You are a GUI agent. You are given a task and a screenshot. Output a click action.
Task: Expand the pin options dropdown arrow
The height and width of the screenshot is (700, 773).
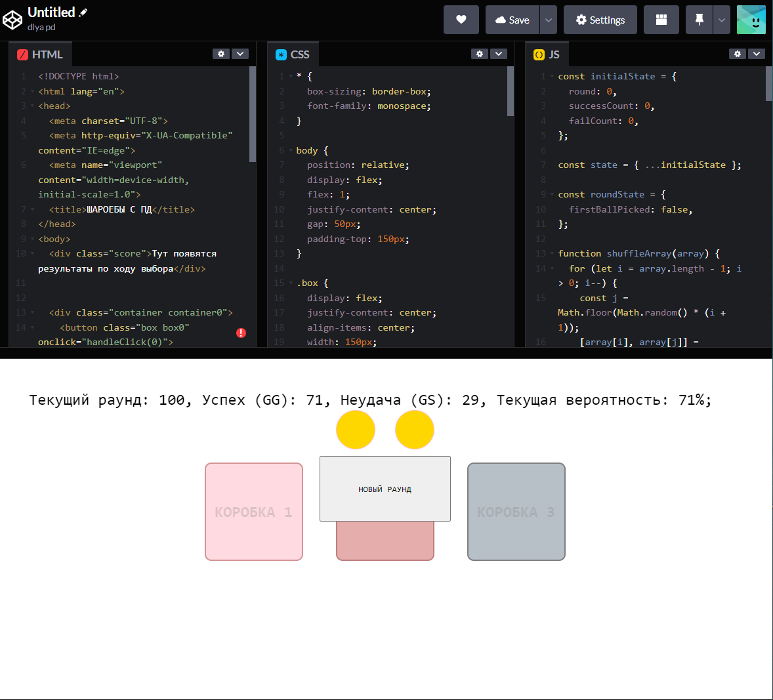(x=722, y=20)
